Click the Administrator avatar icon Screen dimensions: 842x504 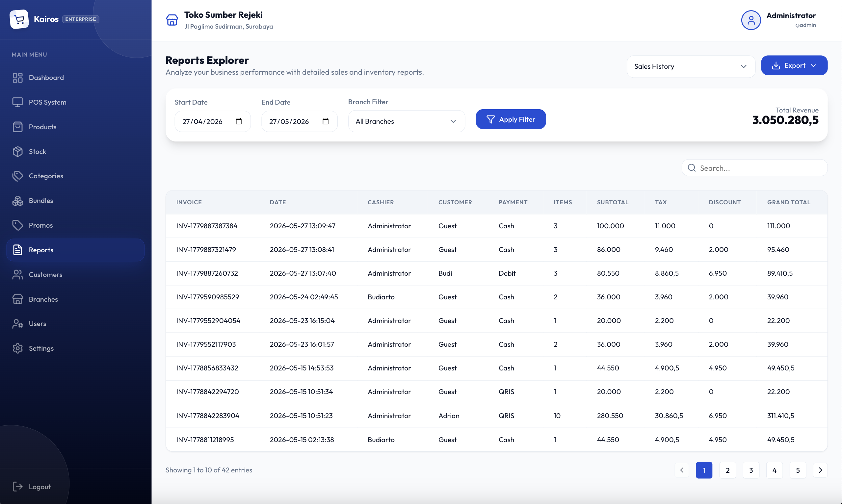(751, 20)
